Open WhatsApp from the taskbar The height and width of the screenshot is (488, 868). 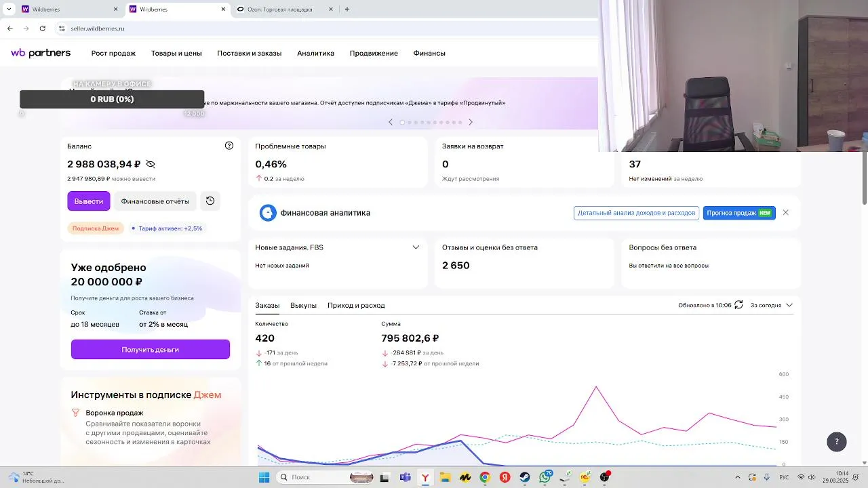coord(545,477)
